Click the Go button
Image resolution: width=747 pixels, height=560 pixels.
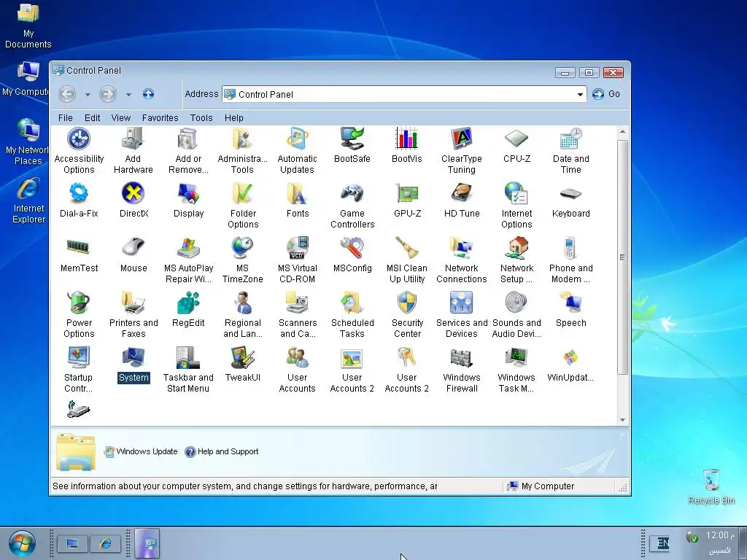point(606,94)
